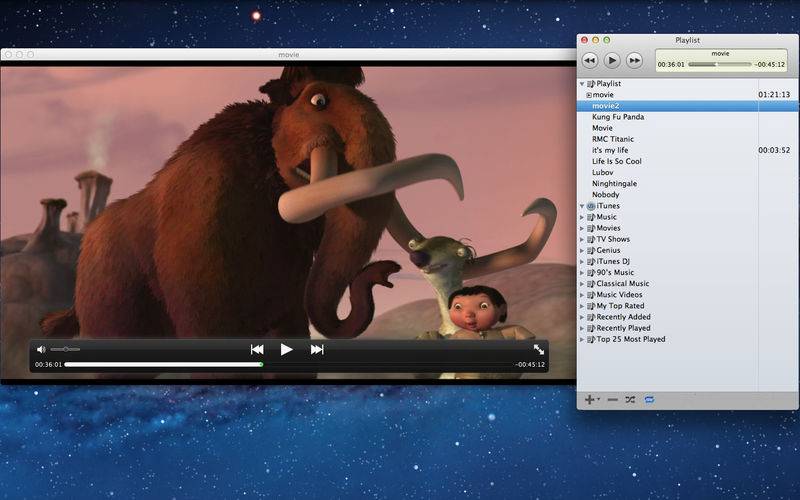Expand the Recently Played node
This screenshot has height=500, width=800.
coord(582,329)
